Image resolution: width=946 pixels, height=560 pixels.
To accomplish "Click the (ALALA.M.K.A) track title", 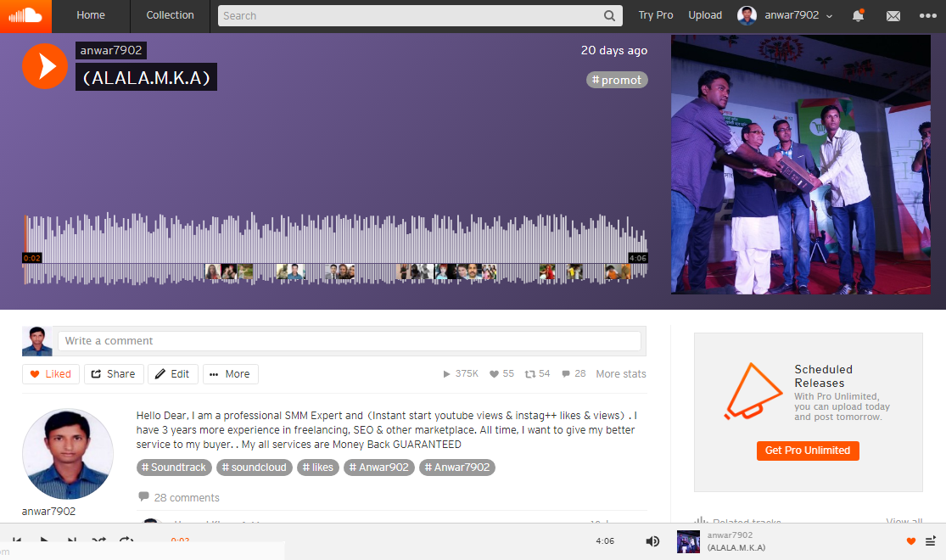I will tap(146, 77).
